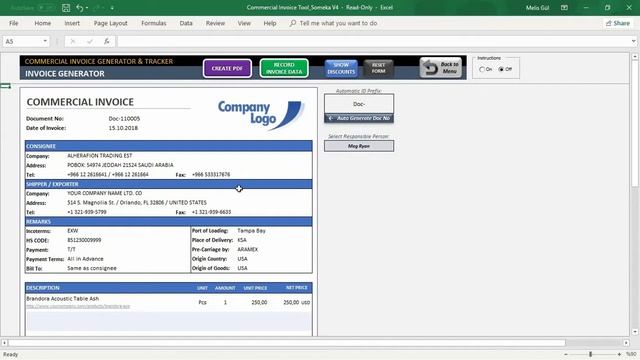640x360 pixels.
Task: Click the Brandora Acoustic Table Ash description
Action: (62, 299)
